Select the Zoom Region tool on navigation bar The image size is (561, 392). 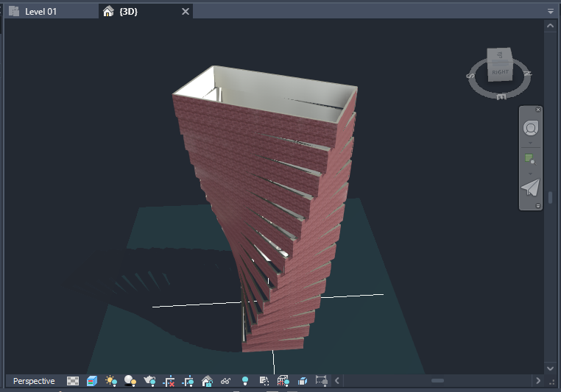530,158
